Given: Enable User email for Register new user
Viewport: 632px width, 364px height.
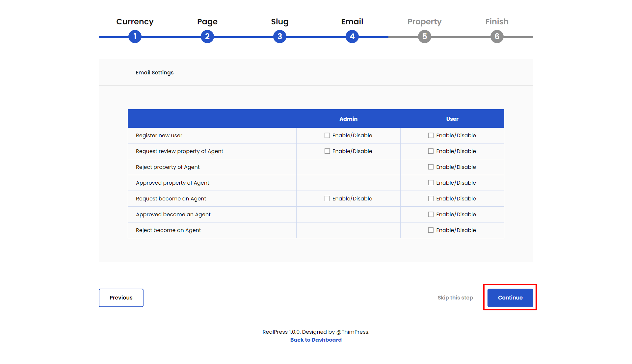Looking at the screenshot, I should click(x=431, y=135).
